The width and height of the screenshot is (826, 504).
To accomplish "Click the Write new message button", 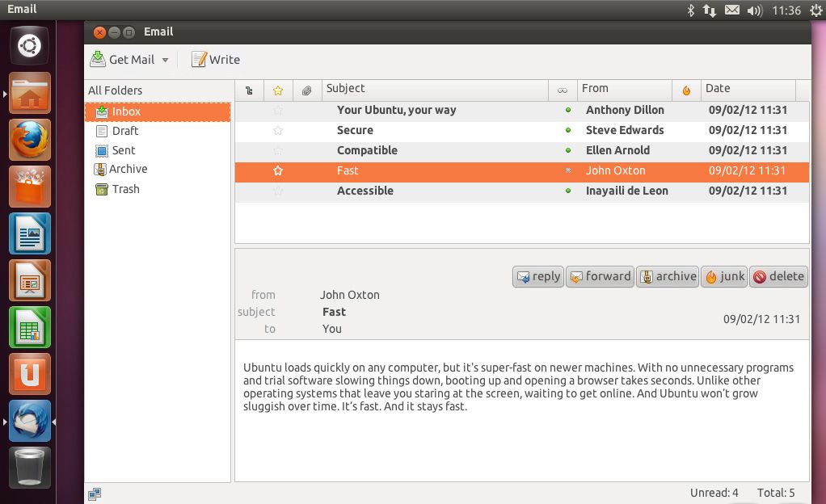I will tap(216, 60).
